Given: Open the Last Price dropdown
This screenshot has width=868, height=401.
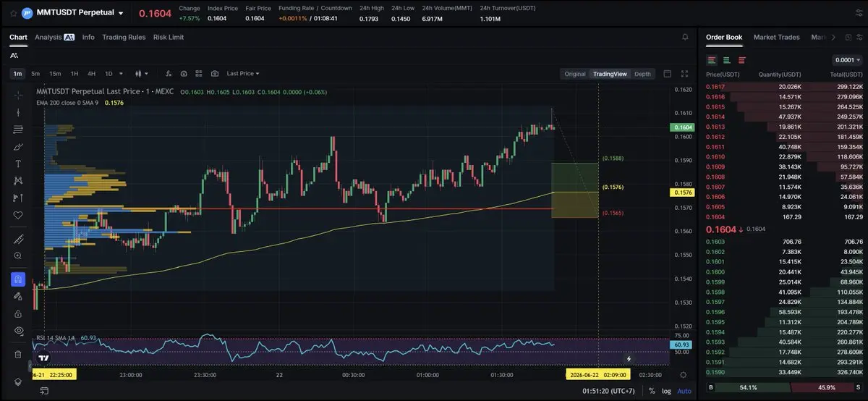Looking at the screenshot, I should point(242,74).
